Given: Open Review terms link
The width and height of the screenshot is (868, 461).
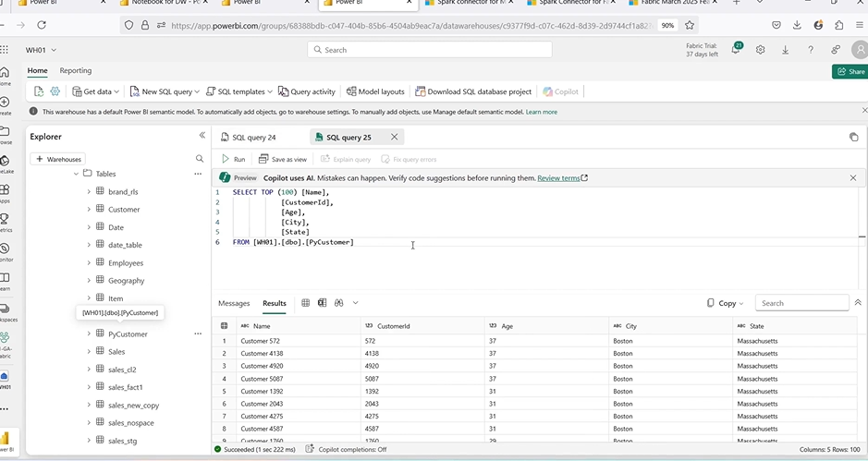Looking at the screenshot, I should click(x=562, y=178).
